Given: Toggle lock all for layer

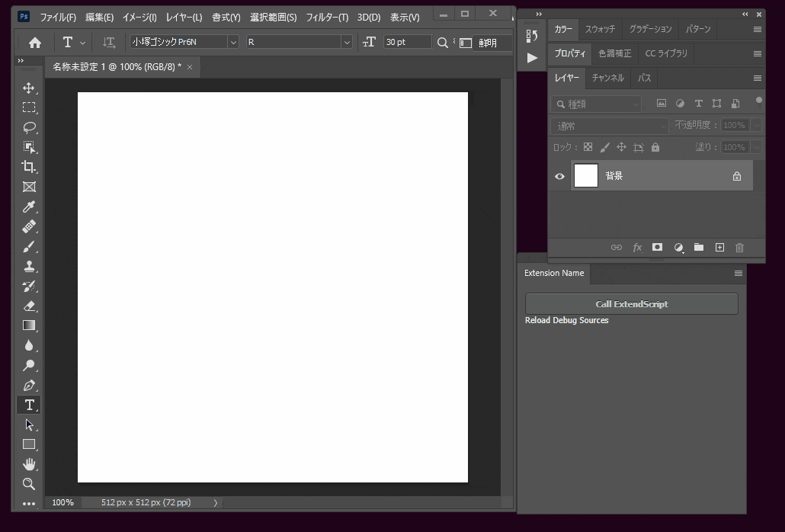Looking at the screenshot, I should (x=655, y=147).
